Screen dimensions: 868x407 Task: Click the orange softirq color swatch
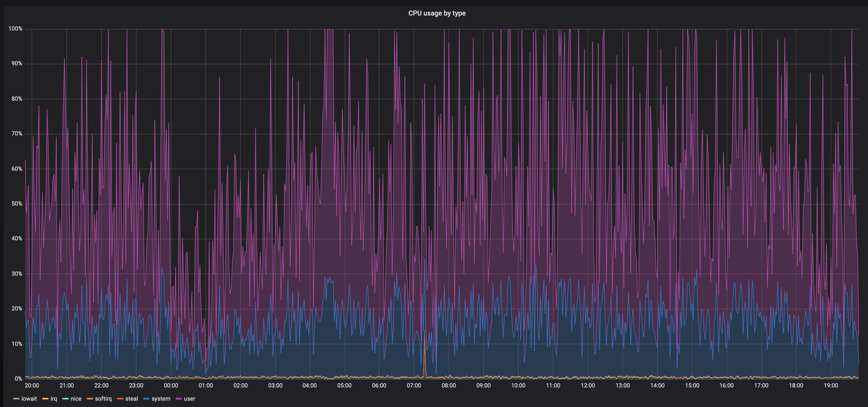(x=90, y=399)
